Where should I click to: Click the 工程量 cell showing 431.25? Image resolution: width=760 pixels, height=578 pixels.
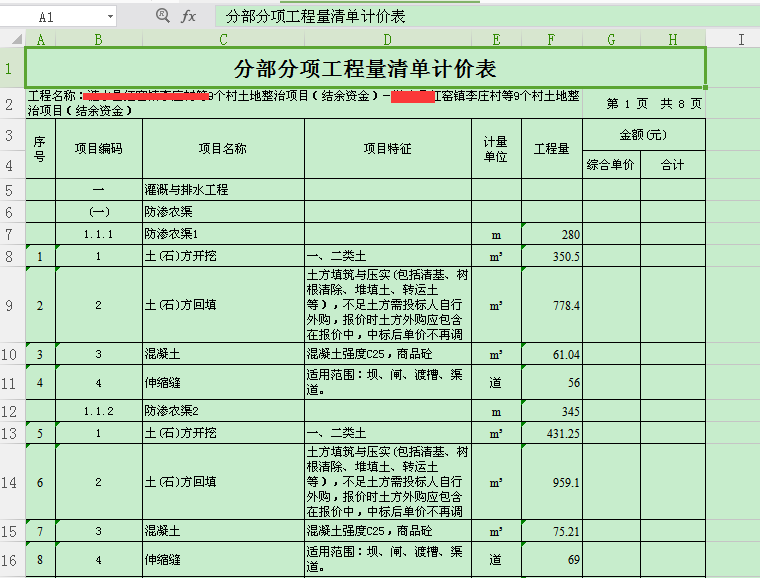coord(551,433)
